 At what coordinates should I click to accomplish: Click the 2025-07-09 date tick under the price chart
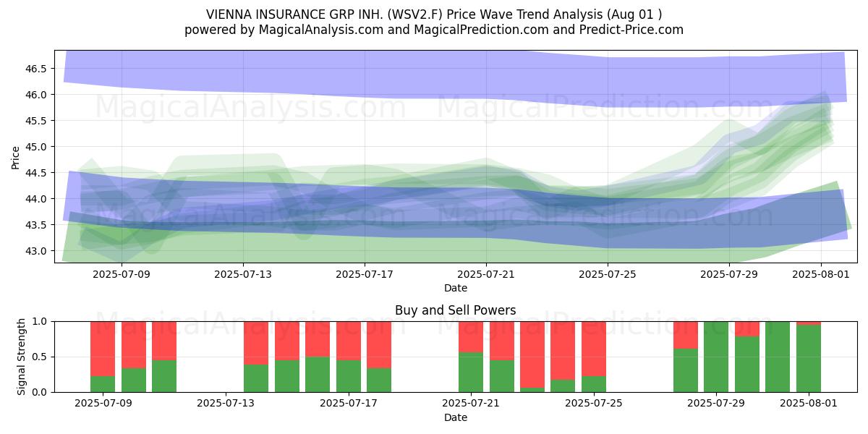click(122, 275)
